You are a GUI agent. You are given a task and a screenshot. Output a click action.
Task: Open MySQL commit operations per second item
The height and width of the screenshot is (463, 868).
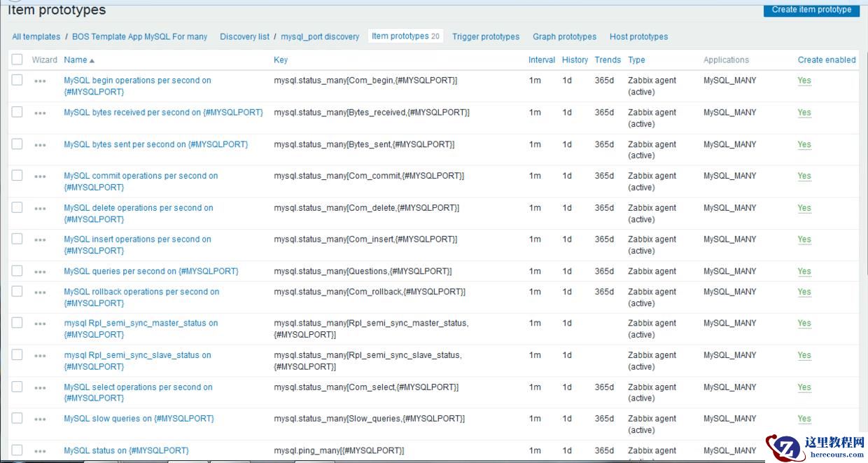(141, 181)
